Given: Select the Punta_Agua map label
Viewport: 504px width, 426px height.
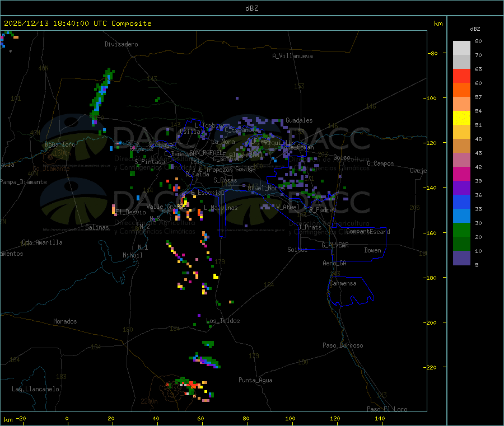Looking at the screenshot, I should click(255, 380).
